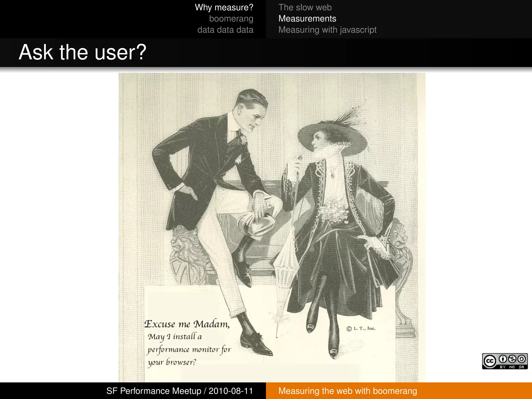Jump to the 'boomerang' section
This screenshot has height=399, width=532.
click(231, 19)
